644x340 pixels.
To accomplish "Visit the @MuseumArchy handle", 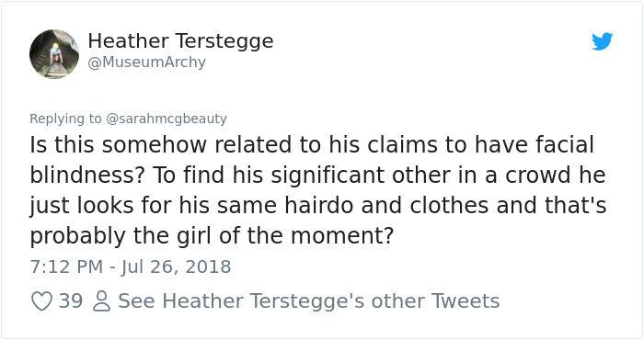I will point(146,62).
